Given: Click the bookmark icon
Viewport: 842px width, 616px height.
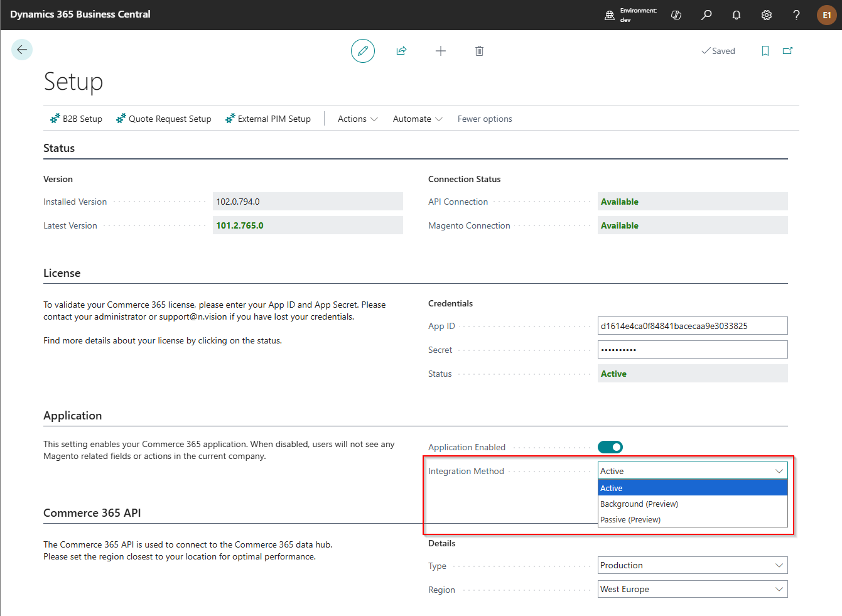Looking at the screenshot, I should [765, 51].
